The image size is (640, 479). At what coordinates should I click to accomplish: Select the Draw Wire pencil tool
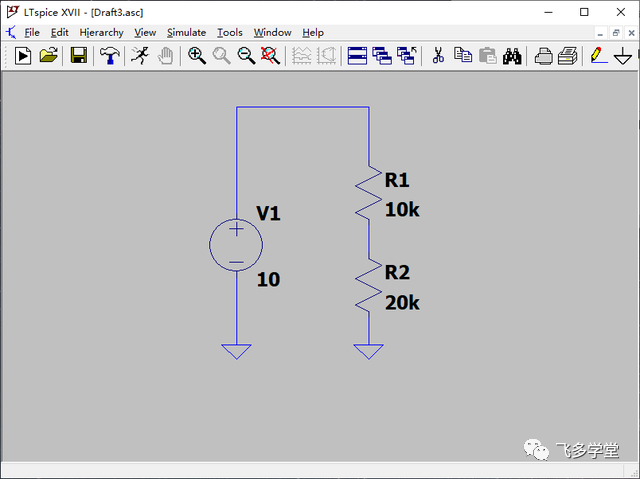point(598,55)
